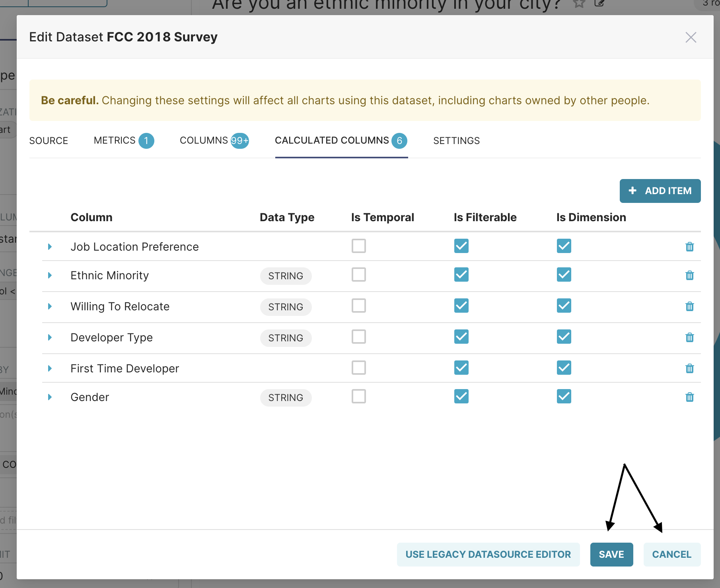
Task: Cancel editing the dataset
Action: click(671, 554)
